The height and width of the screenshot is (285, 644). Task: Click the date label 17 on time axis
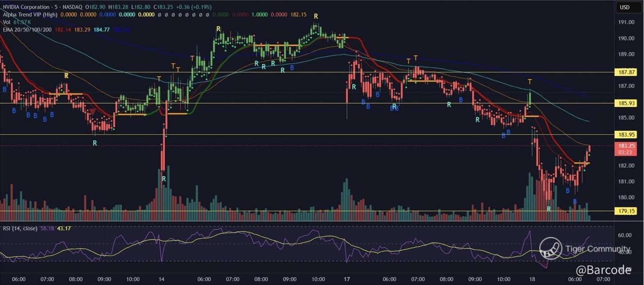pyautogui.click(x=347, y=279)
